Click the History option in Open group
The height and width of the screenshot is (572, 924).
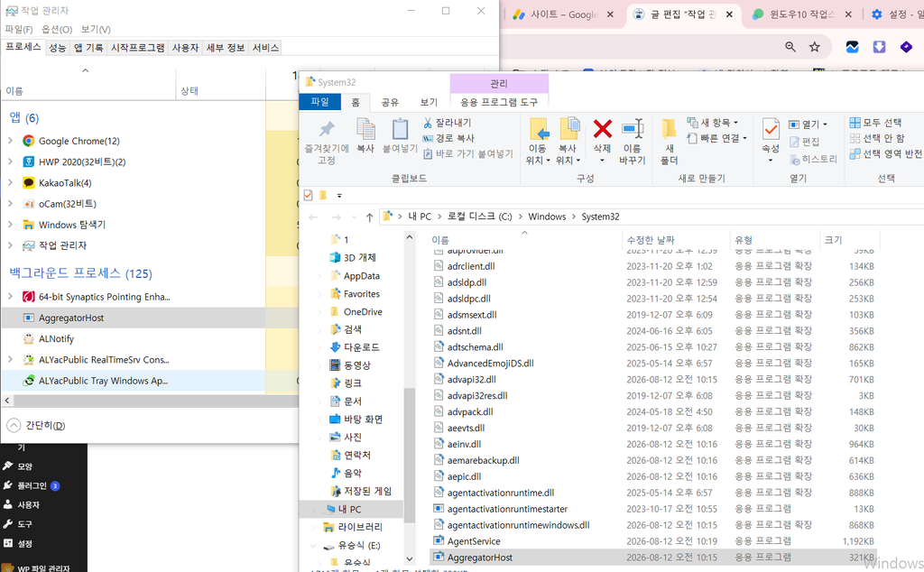(x=813, y=159)
